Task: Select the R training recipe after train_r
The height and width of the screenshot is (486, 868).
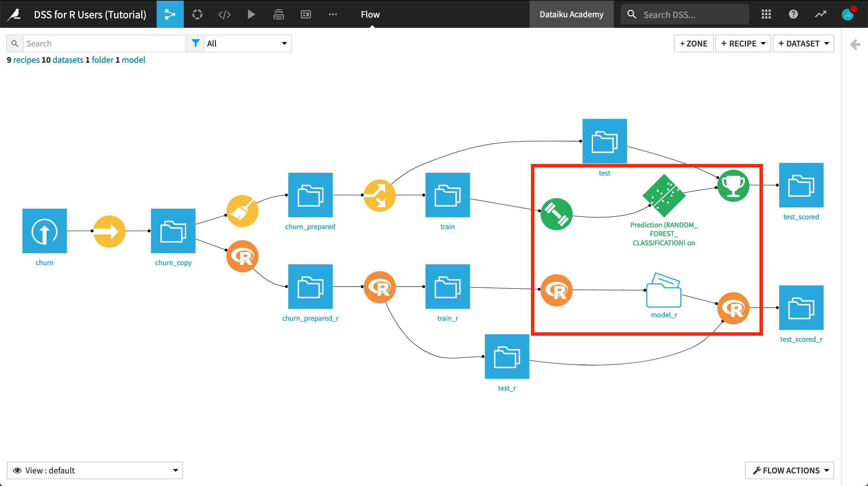Action: (x=556, y=290)
